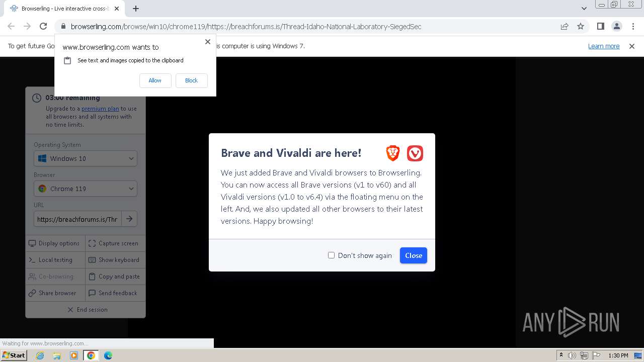Click the network tray icon
644x362 pixels.
coord(584,355)
